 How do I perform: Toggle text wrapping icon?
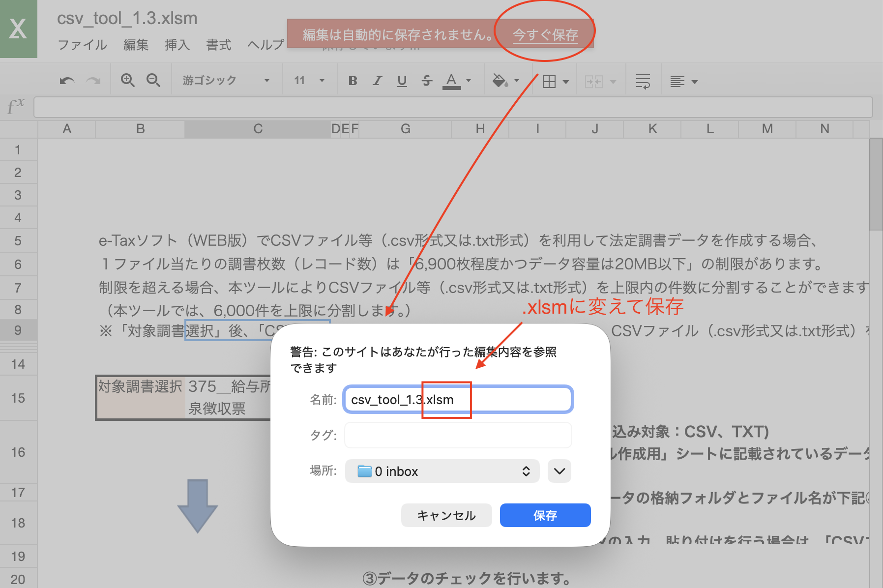point(643,82)
